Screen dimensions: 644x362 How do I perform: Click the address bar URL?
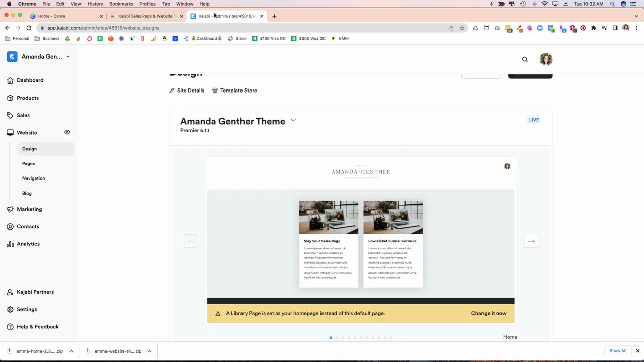coord(103,28)
